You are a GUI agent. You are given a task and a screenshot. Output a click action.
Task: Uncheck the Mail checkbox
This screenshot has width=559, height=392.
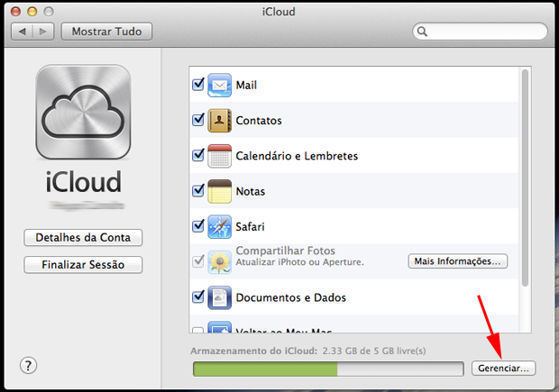click(x=198, y=85)
